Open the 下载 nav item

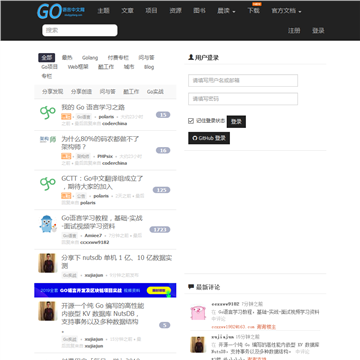(x=253, y=11)
